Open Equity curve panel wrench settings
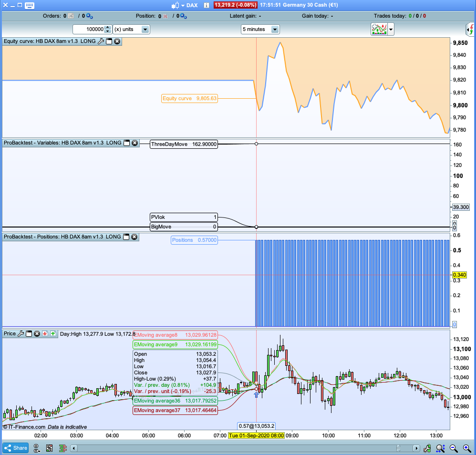This screenshot has width=476, height=455. (x=101, y=41)
